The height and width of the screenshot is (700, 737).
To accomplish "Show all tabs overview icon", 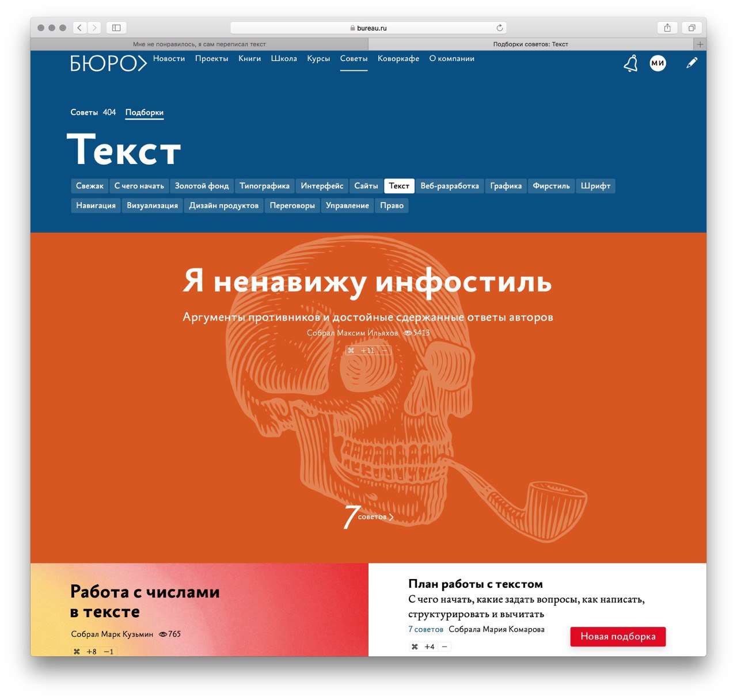I will [692, 28].
